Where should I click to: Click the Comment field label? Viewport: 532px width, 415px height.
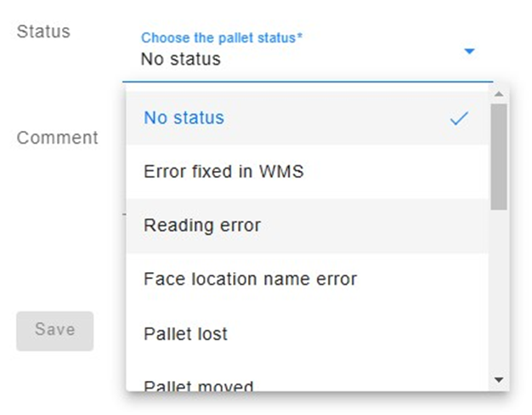click(57, 138)
